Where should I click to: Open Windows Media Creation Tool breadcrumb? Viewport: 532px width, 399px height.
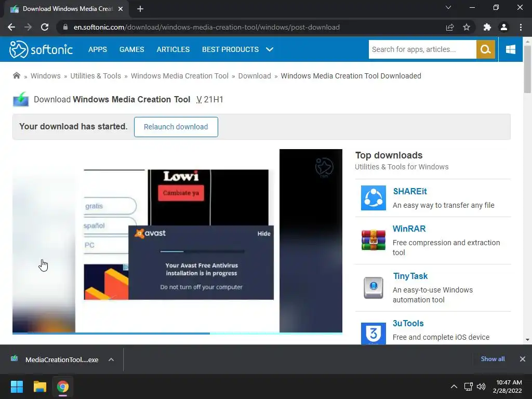179,76
